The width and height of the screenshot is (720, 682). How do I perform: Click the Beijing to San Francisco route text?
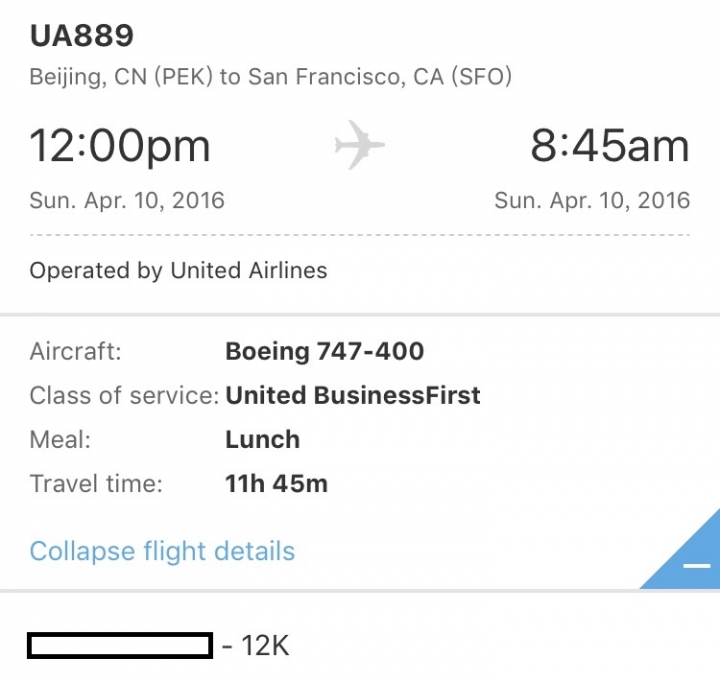tap(270, 77)
